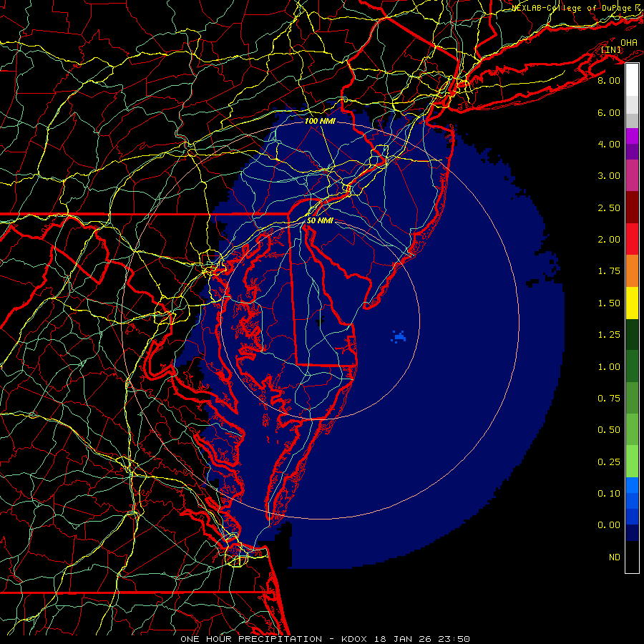644x644 pixels.
Task: Click the ONE HOUR PRECIPITATION caption
Action: [251, 639]
